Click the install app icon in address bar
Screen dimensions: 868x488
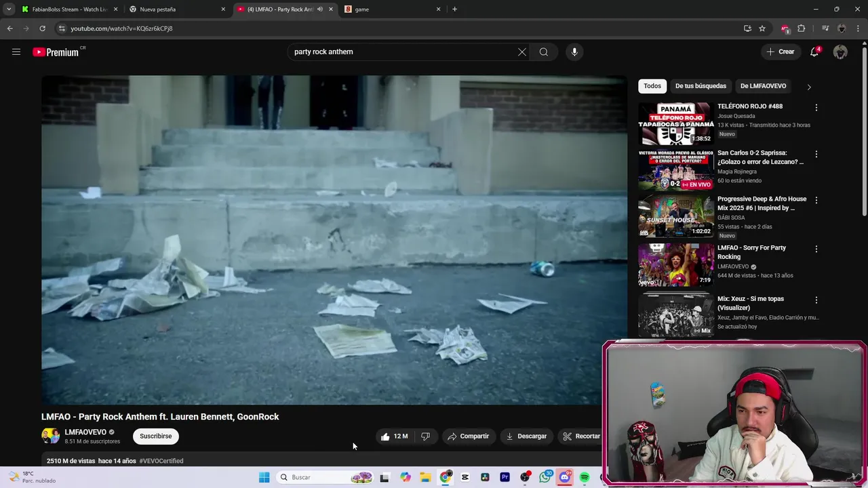click(x=747, y=28)
